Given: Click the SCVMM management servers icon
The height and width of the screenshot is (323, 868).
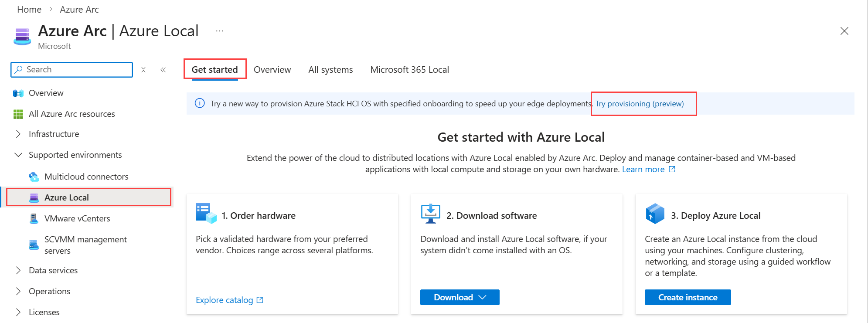Looking at the screenshot, I should [34, 245].
